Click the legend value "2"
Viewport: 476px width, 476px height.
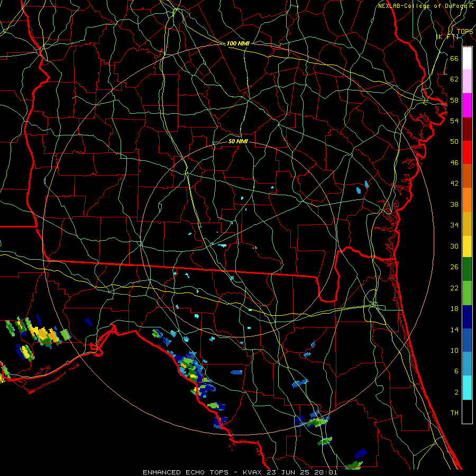click(456, 392)
